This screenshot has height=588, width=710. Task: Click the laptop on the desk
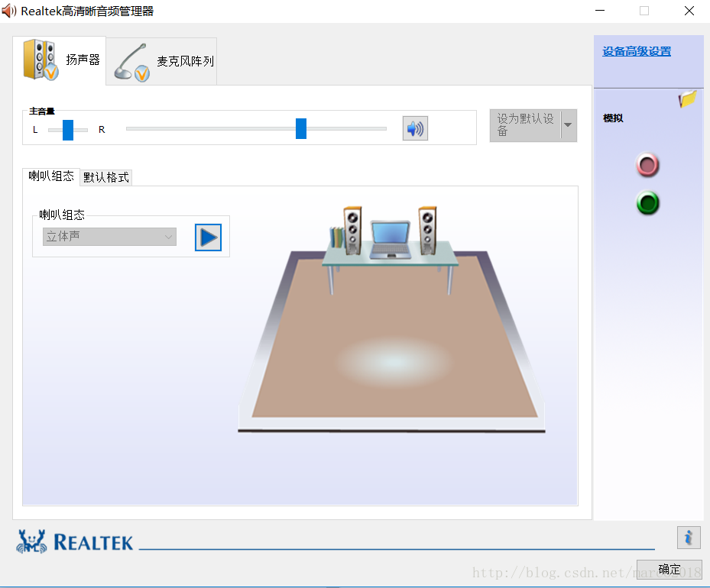391,240
